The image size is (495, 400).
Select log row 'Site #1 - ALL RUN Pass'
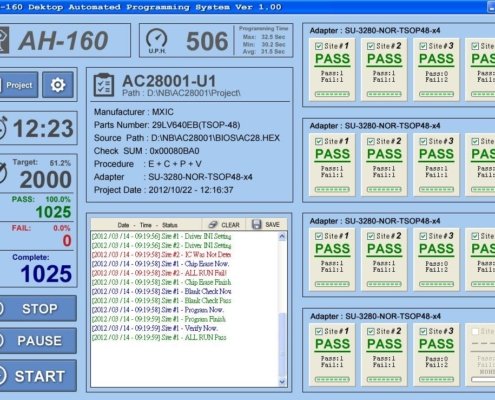pyautogui.click(x=159, y=337)
